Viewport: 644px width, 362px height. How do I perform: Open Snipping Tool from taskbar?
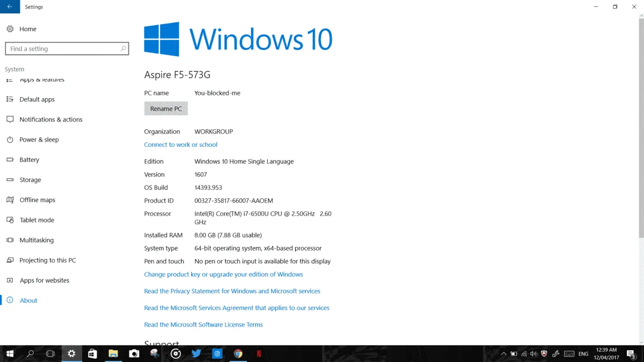tap(155, 353)
